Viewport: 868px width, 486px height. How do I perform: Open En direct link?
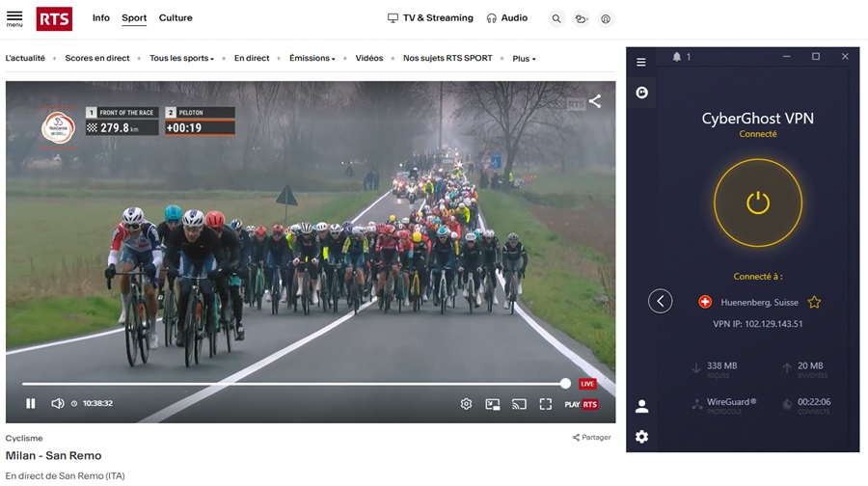252,58
